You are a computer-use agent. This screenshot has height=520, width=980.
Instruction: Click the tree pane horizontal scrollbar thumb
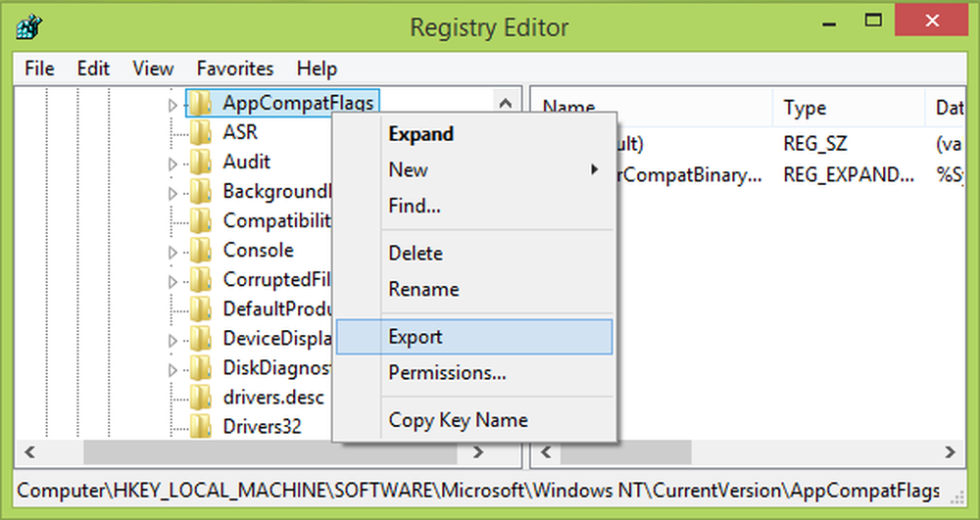coord(270,452)
